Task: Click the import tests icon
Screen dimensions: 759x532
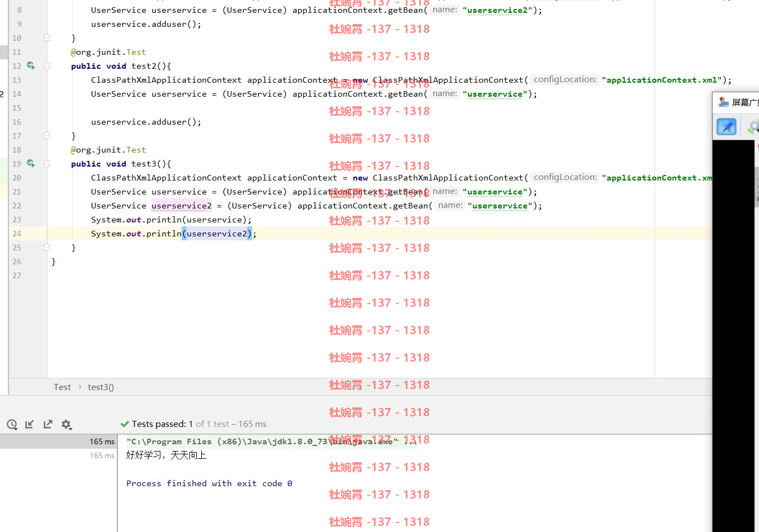Action: tap(30, 425)
